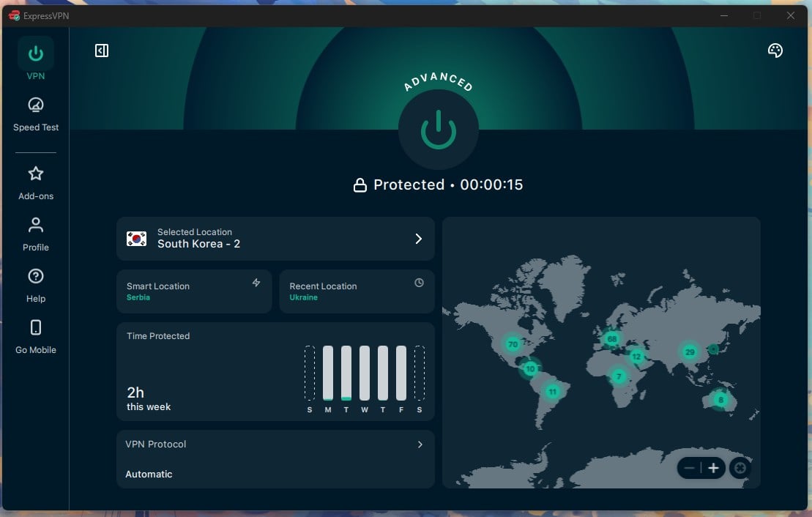The width and height of the screenshot is (812, 517).
Task: Click the ADVANCED label above power button
Action: (x=438, y=82)
